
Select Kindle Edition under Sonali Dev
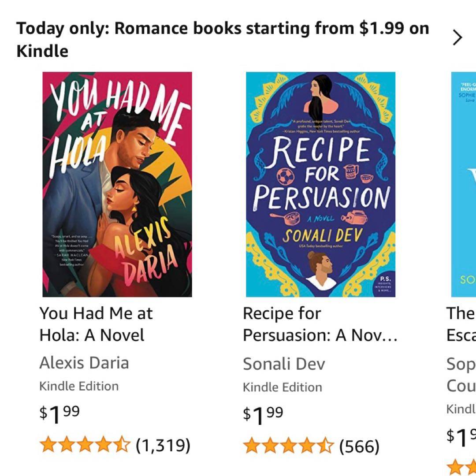pyautogui.click(x=283, y=387)
